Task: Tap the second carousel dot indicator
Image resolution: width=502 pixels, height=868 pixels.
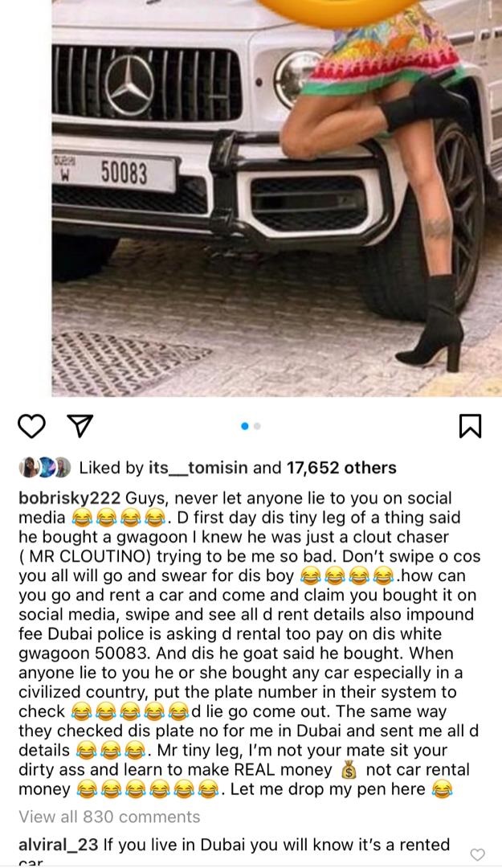Action: coord(257,426)
